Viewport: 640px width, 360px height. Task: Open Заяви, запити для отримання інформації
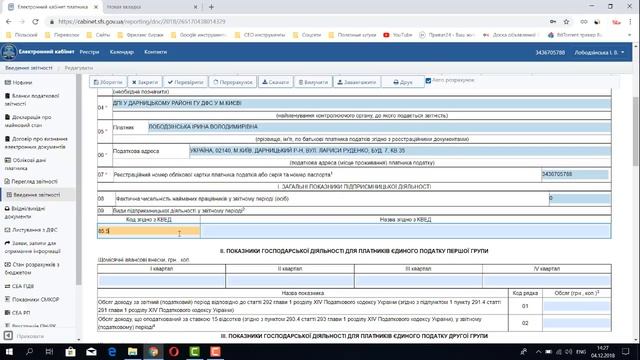click(33, 247)
